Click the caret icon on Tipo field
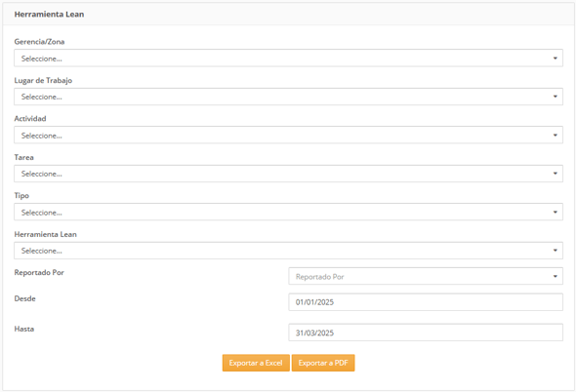576x392 pixels. point(555,212)
